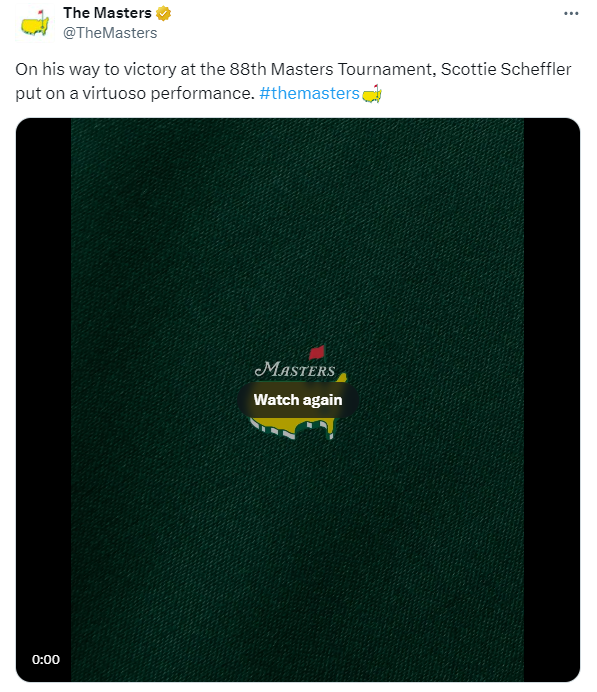
Task: Click The Masters display name
Action: pos(107,13)
